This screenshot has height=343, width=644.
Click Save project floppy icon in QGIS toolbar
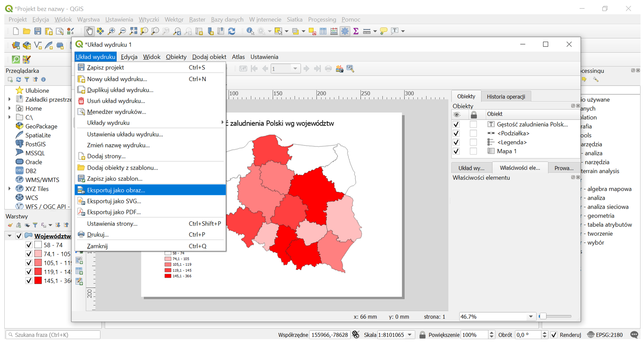click(x=37, y=31)
